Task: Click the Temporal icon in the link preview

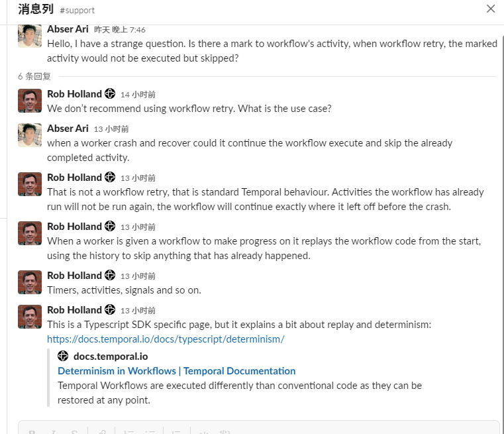Action: [63, 356]
